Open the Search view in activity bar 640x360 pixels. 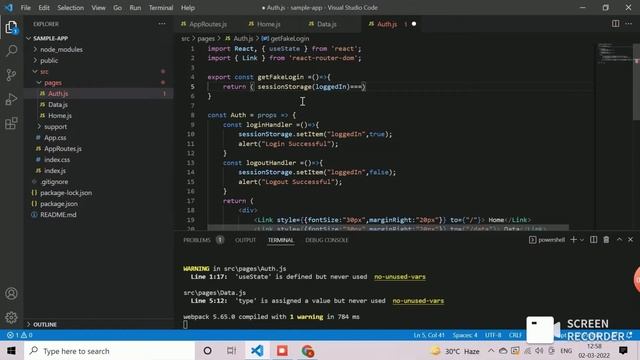11,51
